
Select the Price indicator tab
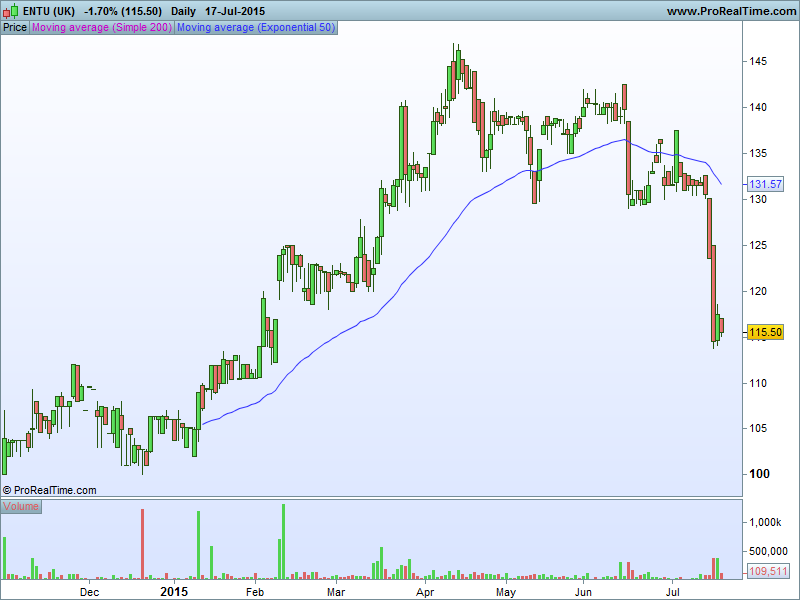pyautogui.click(x=15, y=27)
